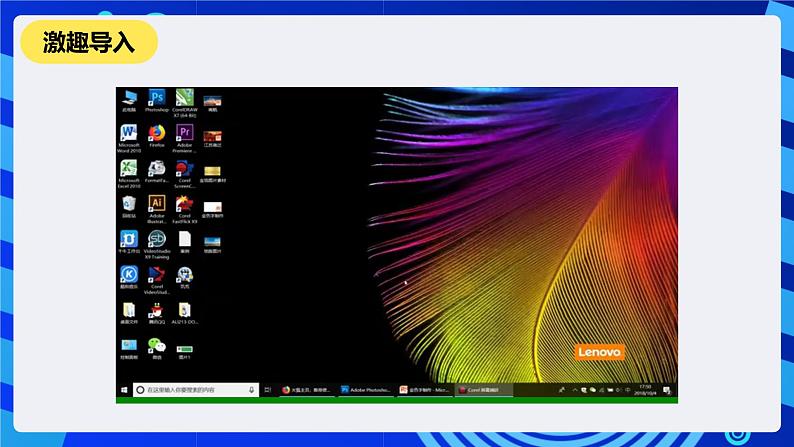The image size is (794, 447).
Task: Switch to the Adobe Photoshop taskbar window
Action: coord(366,390)
